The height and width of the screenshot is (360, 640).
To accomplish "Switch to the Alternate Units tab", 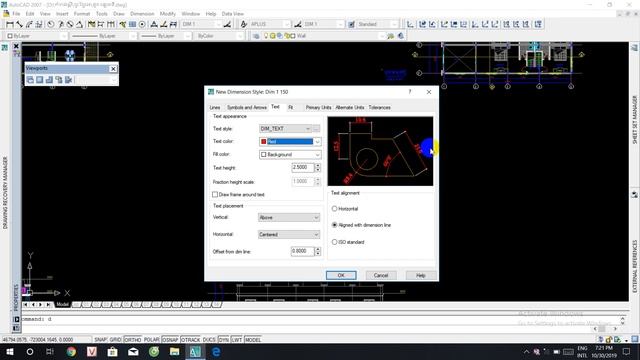I will [x=350, y=107].
